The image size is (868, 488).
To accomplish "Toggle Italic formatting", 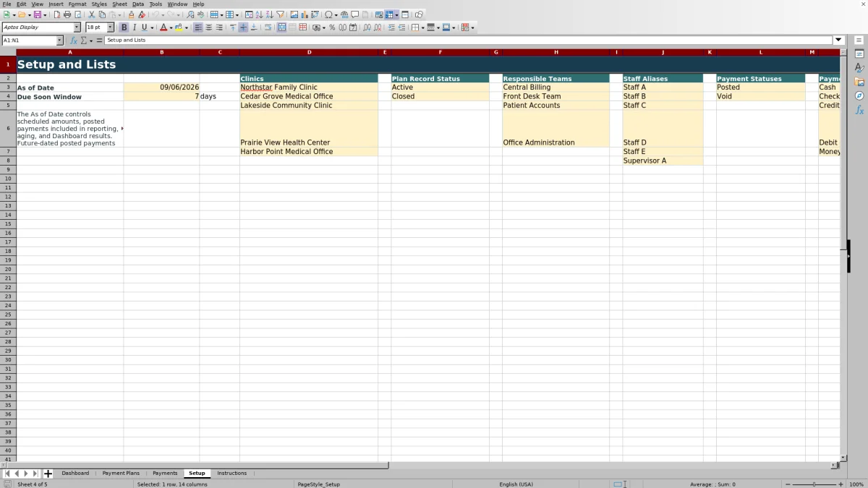I will [x=134, y=27].
